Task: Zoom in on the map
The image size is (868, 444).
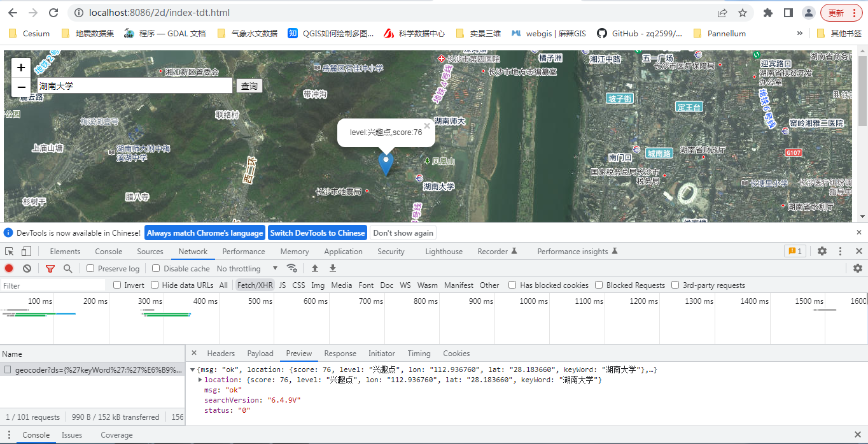Action: (21, 68)
